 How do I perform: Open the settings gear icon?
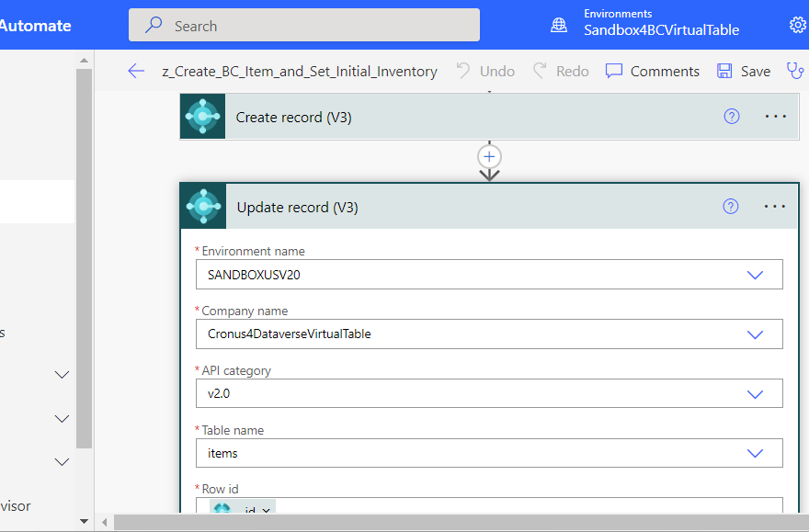click(x=798, y=25)
